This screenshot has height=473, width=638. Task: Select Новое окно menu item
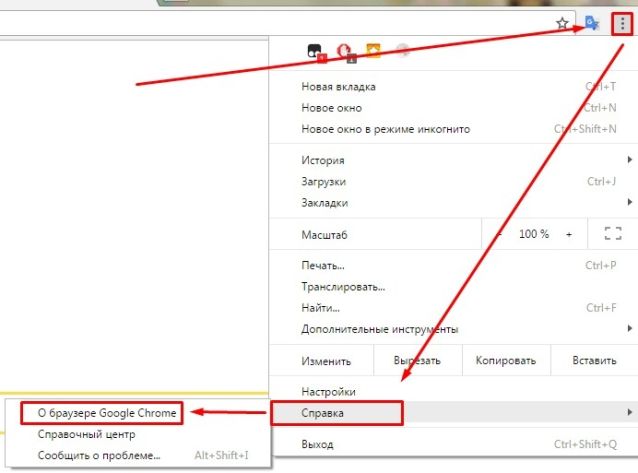(453, 108)
